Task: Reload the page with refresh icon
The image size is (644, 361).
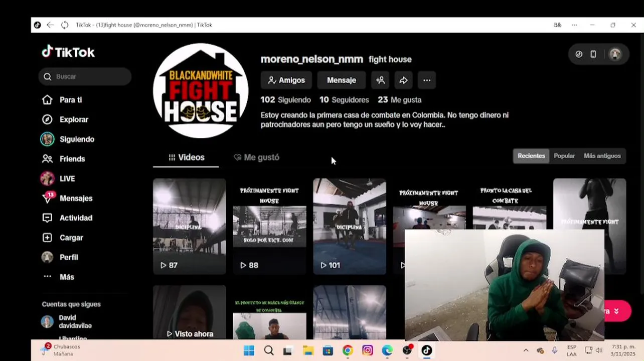Action: (65, 25)
